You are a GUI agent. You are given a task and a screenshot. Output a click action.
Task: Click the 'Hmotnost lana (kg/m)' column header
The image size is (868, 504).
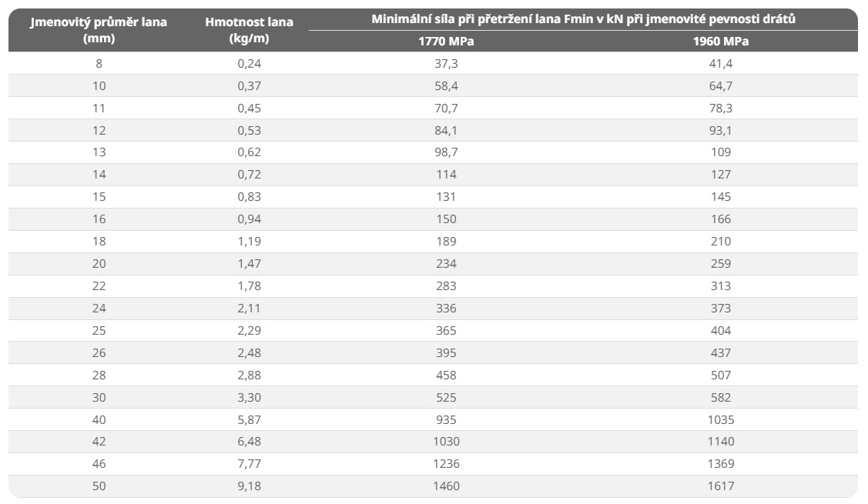(249, 30)
